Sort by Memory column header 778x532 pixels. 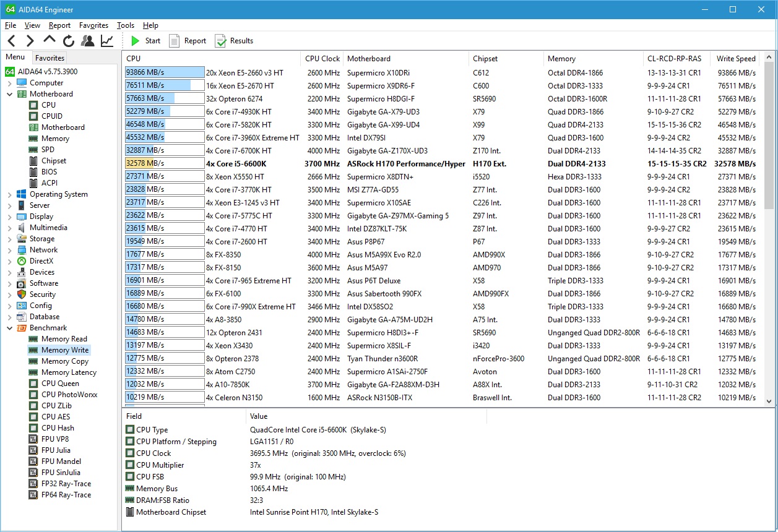[594, 59]
